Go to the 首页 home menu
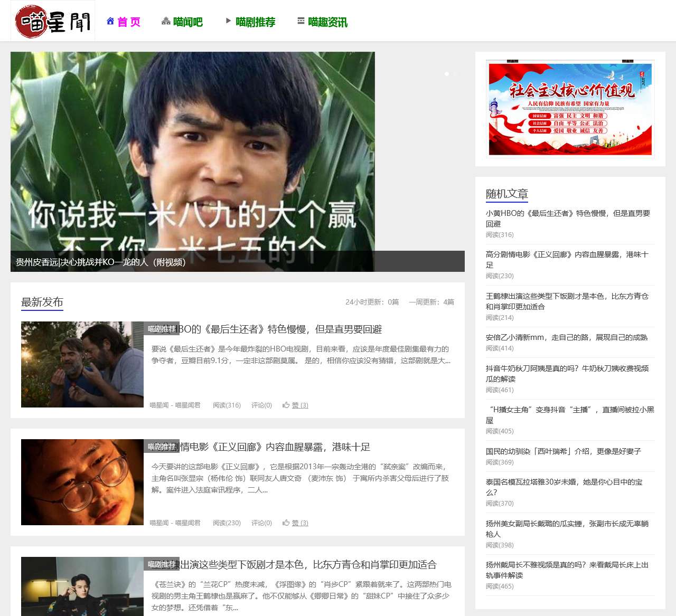 tap(124, 22)
